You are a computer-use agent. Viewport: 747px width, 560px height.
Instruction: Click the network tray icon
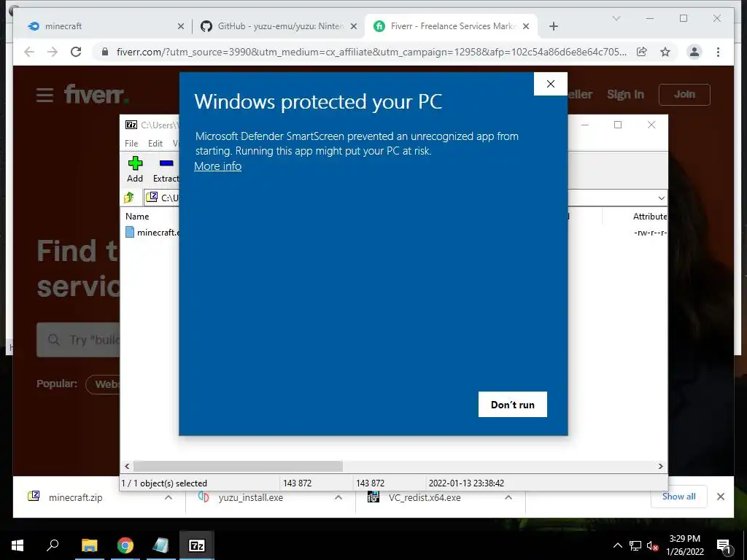point(635,545)
